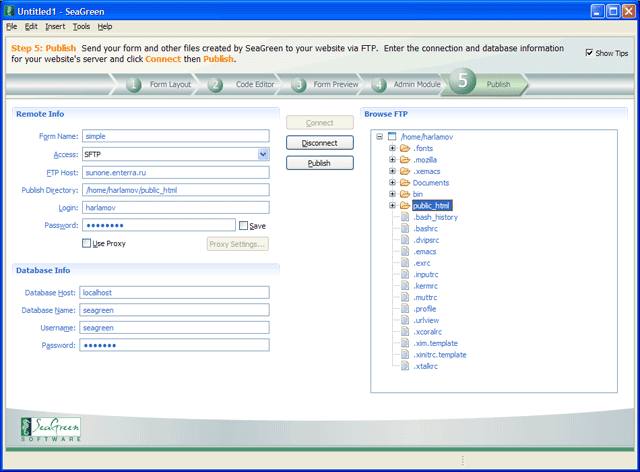Go to the Form Preview step
This screenshot has height=472, width=640.
[x=336, y=85]
